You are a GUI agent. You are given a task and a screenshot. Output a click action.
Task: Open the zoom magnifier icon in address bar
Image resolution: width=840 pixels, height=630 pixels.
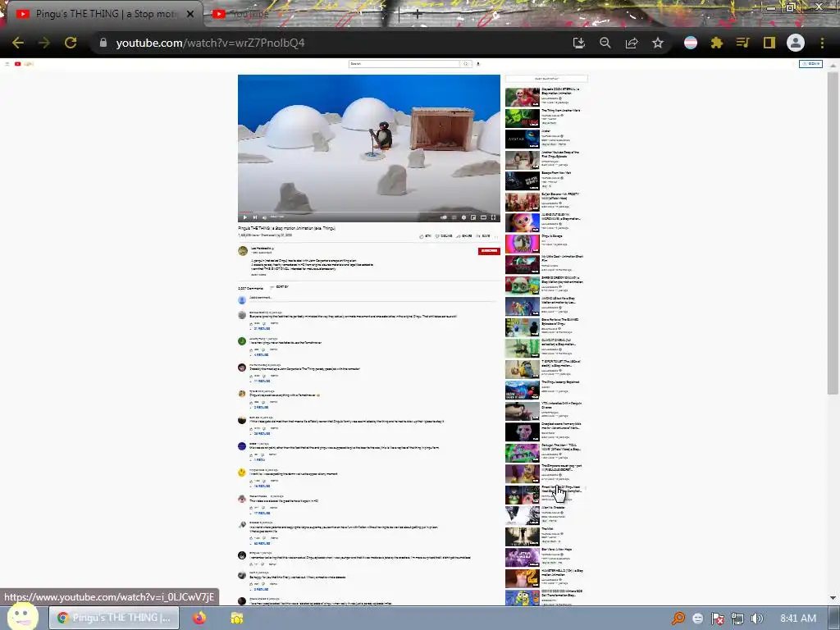(x=605, y=43)
